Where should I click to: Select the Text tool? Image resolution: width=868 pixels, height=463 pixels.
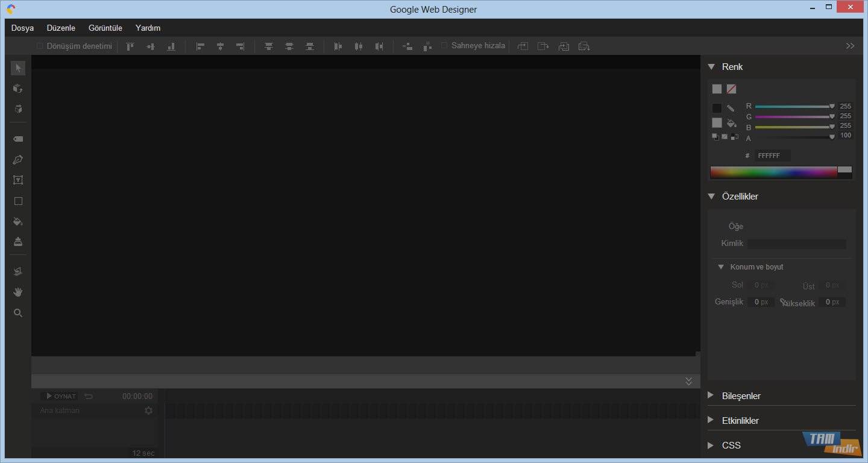(x=18, y=180)
